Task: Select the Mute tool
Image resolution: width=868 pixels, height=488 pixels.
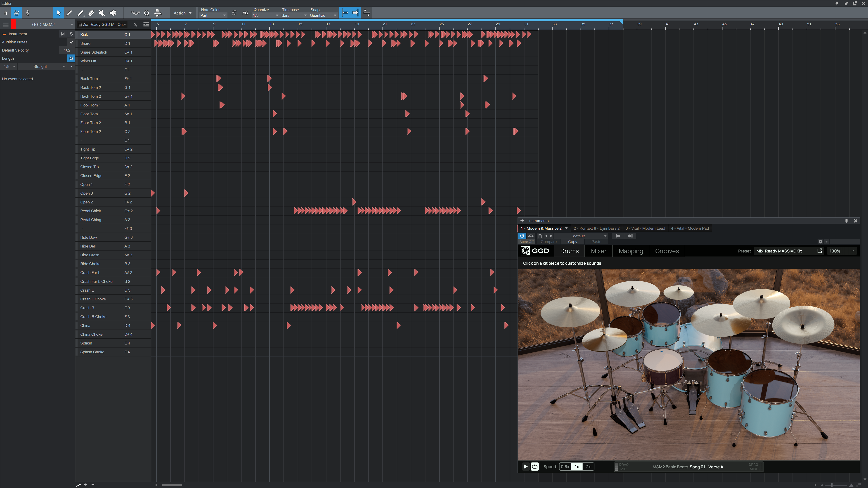Action: pos(102,13)
